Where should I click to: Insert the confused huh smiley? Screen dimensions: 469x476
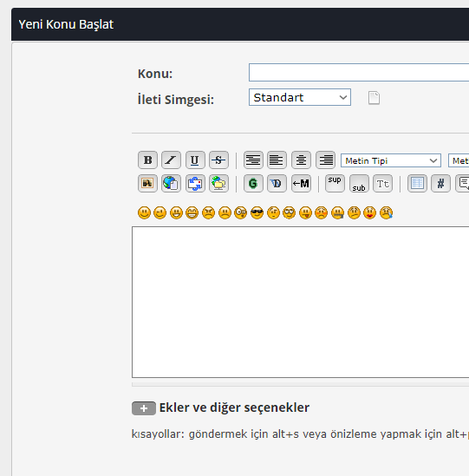click(273, 212)
